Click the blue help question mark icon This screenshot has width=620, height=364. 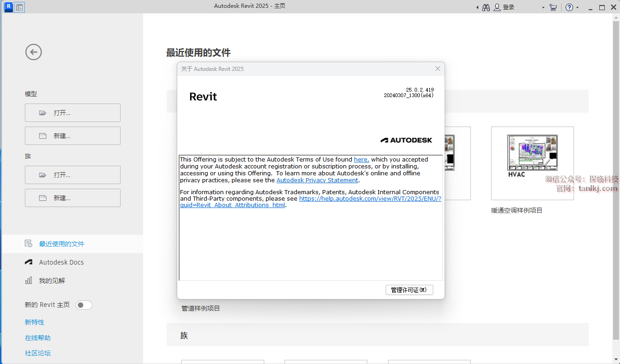(x=569, y=7)
